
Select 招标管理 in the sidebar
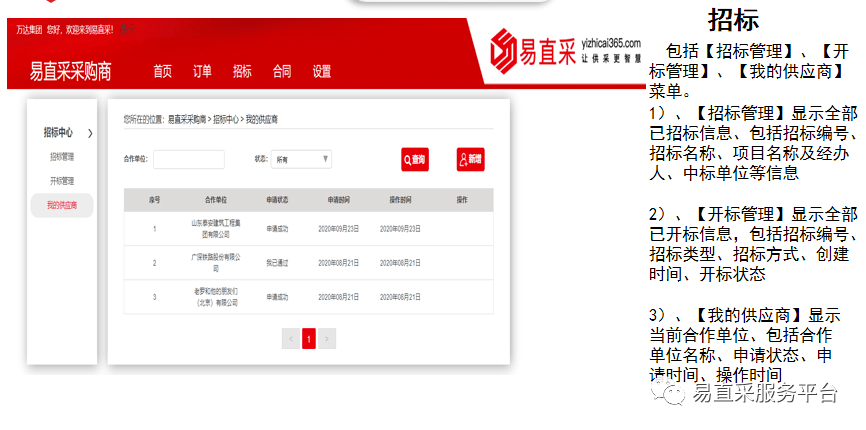[x=62, y=157]
